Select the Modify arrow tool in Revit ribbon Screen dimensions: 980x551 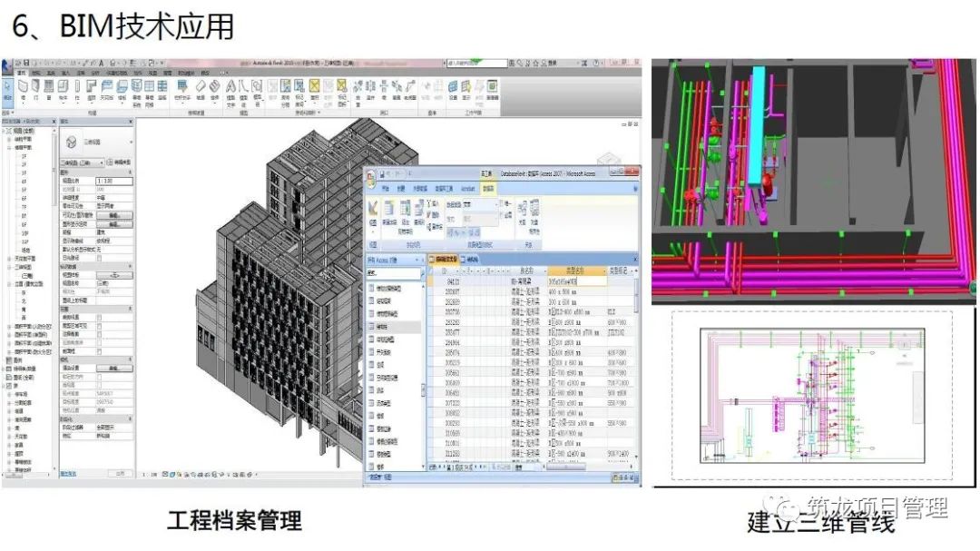(x=8, y=89)
